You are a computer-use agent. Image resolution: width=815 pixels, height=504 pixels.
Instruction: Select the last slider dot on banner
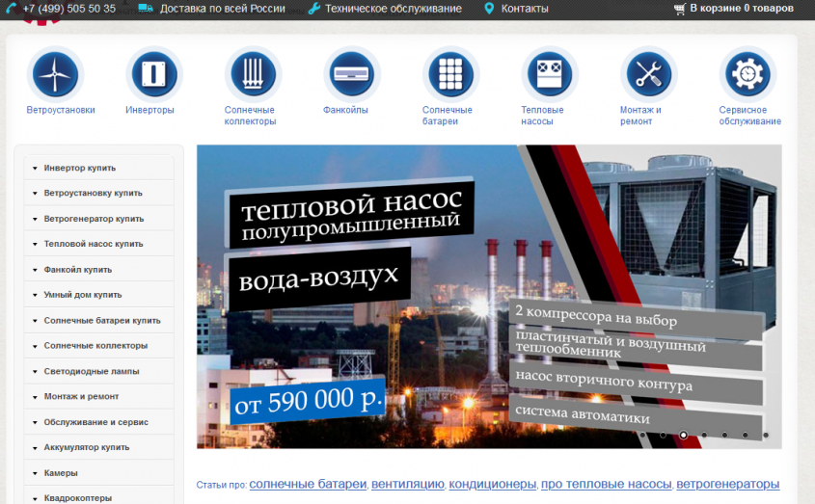click(x=766, y=435)
